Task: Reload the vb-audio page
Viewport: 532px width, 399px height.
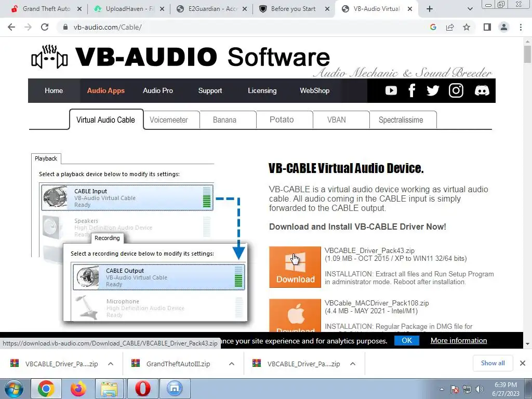Action: [45, 27]
